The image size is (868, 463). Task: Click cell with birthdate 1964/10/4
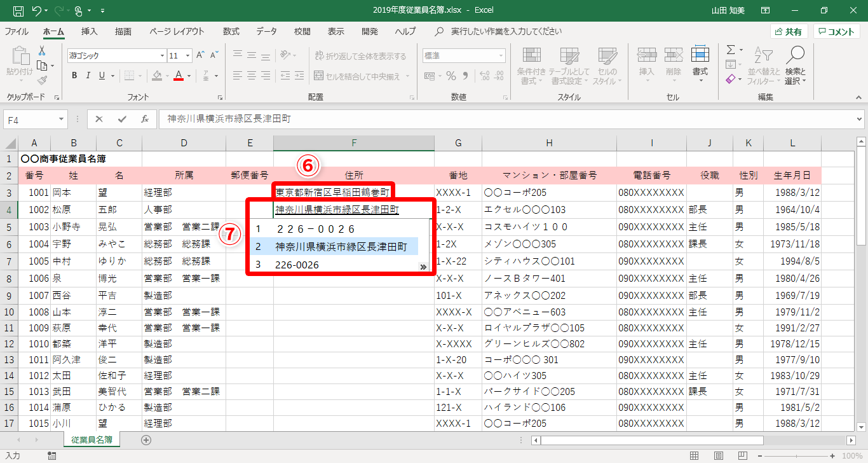(792, 209)
